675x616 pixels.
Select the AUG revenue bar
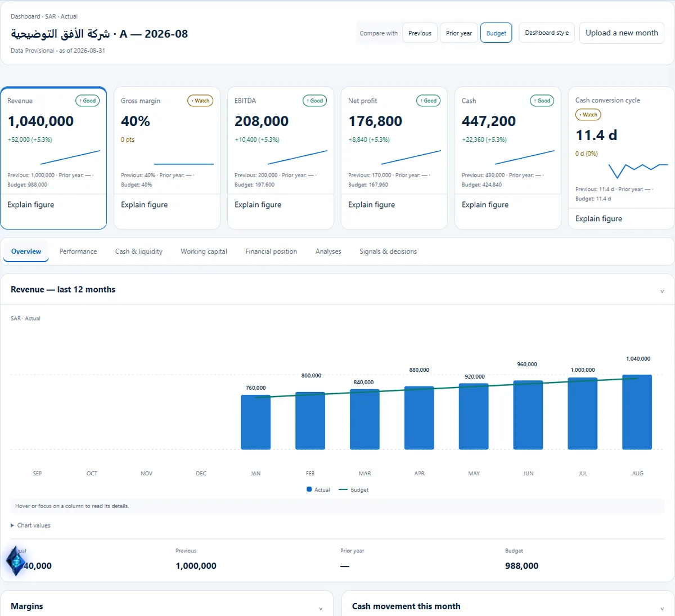pos(637,412)
